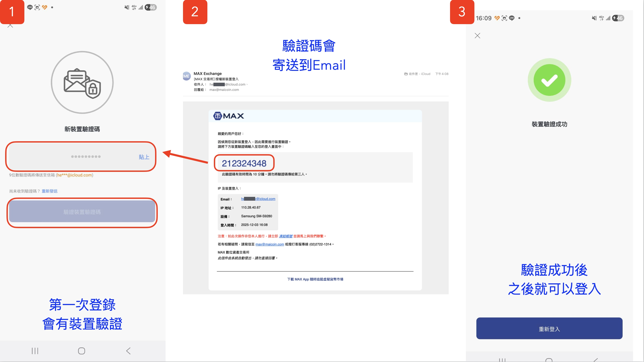Click the ME sender avatar
Image resolution: width=644 pixels, height=362 pixels.
(187, 76)
